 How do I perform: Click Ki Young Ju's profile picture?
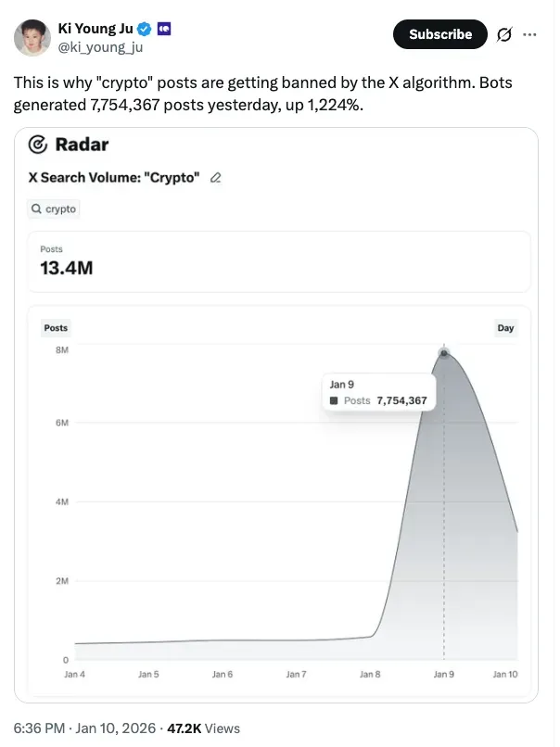32,34
